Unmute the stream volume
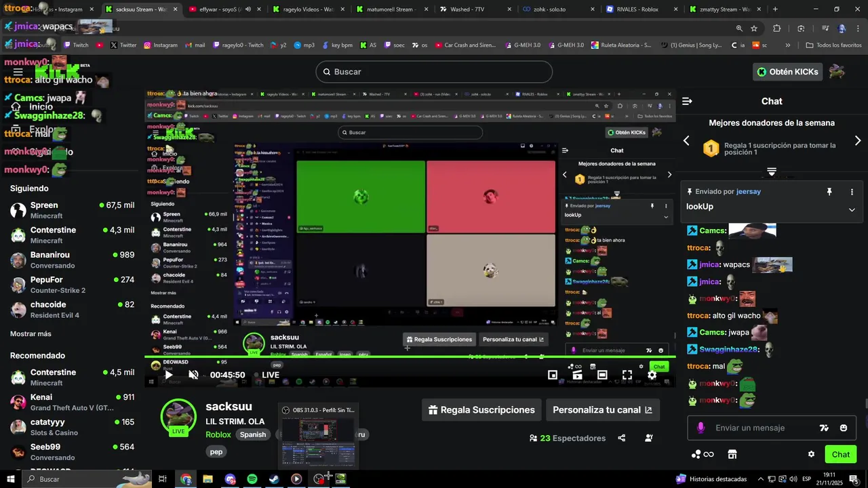 point(193,375)
